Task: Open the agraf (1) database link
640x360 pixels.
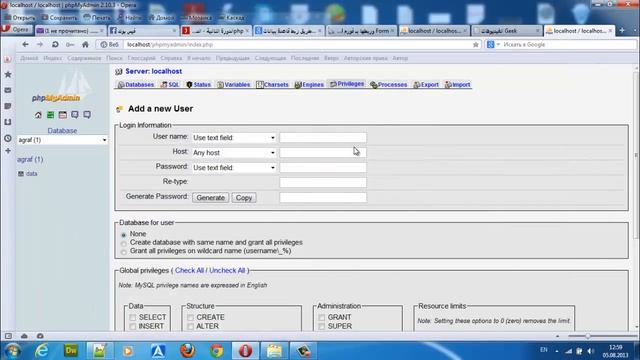Action: coord(30,160)
